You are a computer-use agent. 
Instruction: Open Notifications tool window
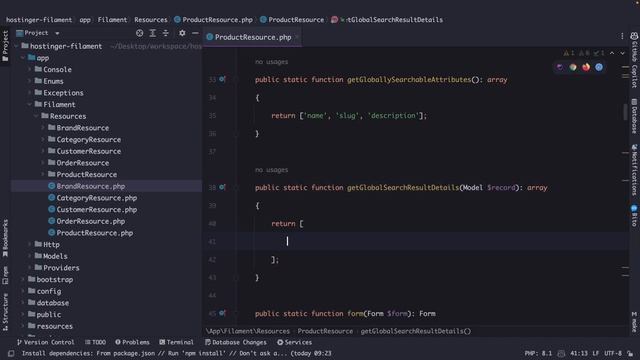pos(634,169)
